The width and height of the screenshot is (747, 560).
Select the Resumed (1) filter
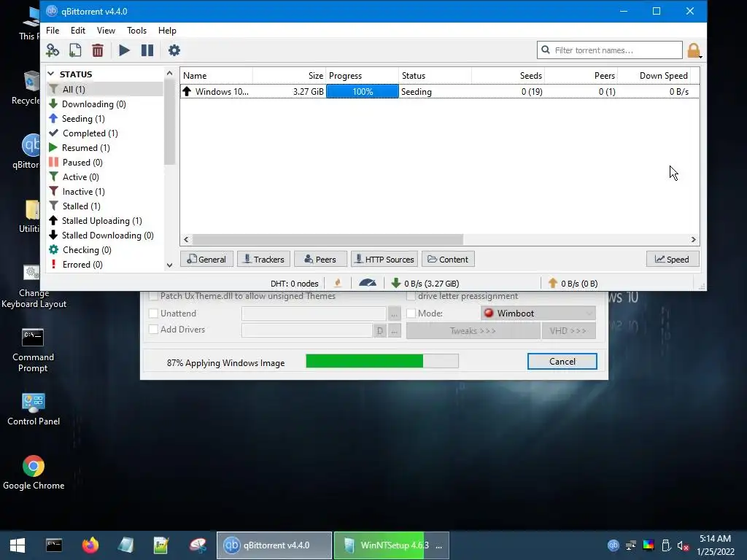click(105, 147)
